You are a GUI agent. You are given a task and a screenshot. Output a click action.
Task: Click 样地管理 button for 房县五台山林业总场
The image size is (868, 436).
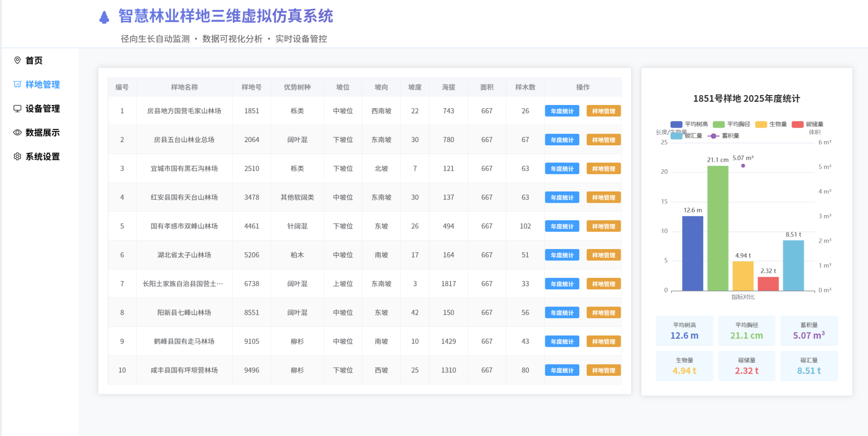pos(604,140)
